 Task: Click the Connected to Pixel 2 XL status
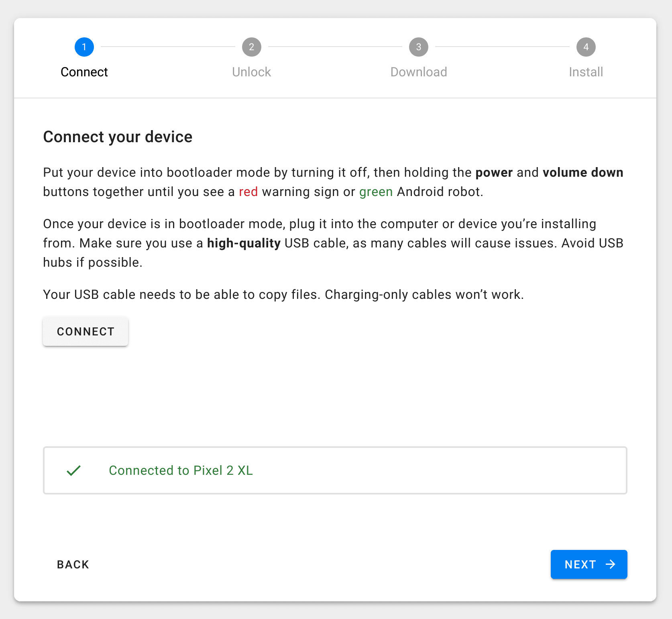tap(181, 470)
